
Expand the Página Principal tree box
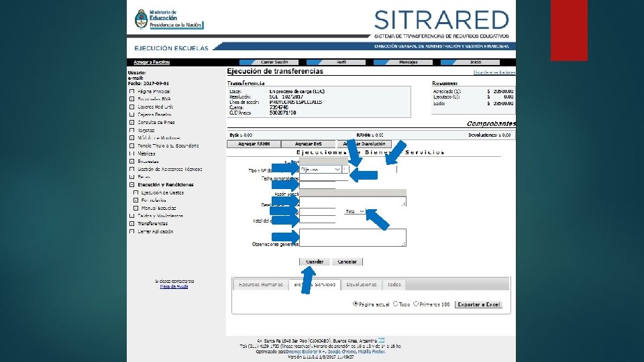(132, 92)
